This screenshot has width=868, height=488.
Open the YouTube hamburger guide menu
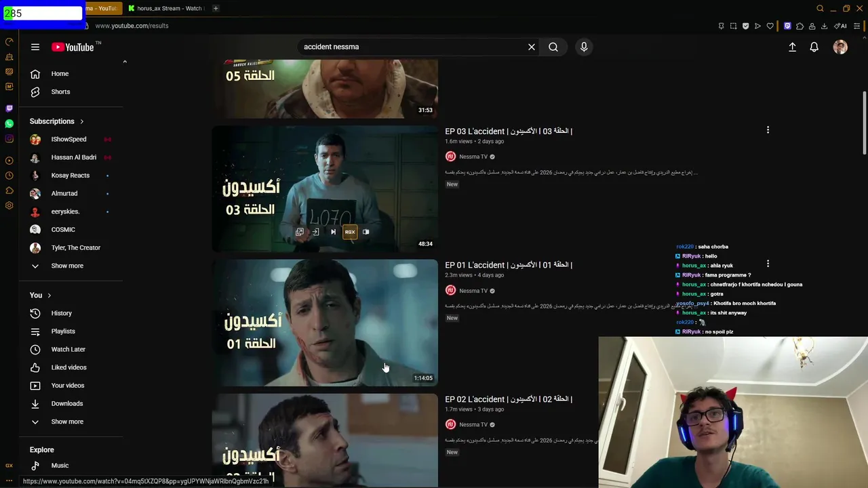(x=35, y=47)
